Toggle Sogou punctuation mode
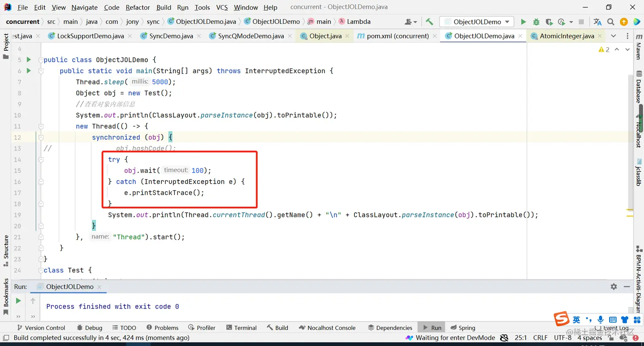This screenshot has height=346, width=644. (589, 320)
